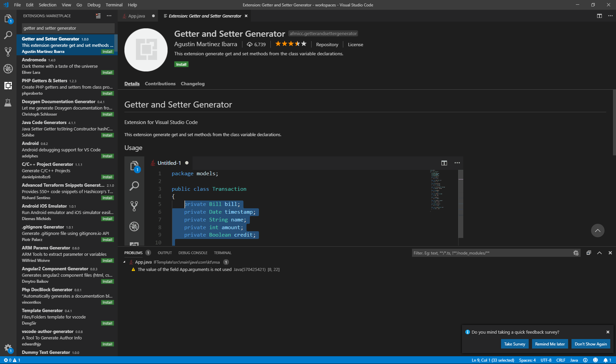Click the Agustin Martinez Ibarra publisher link
This screenshot has width=616, height=364.
(205, 44)
